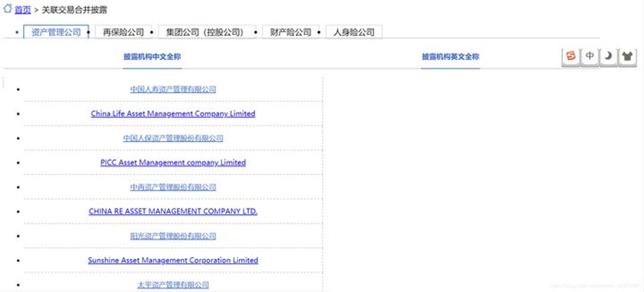Click 关联交易合并披露 breadcrumb text
Image resolution: width=644 pixels, height=292 pixels.
tap(74, 10)
